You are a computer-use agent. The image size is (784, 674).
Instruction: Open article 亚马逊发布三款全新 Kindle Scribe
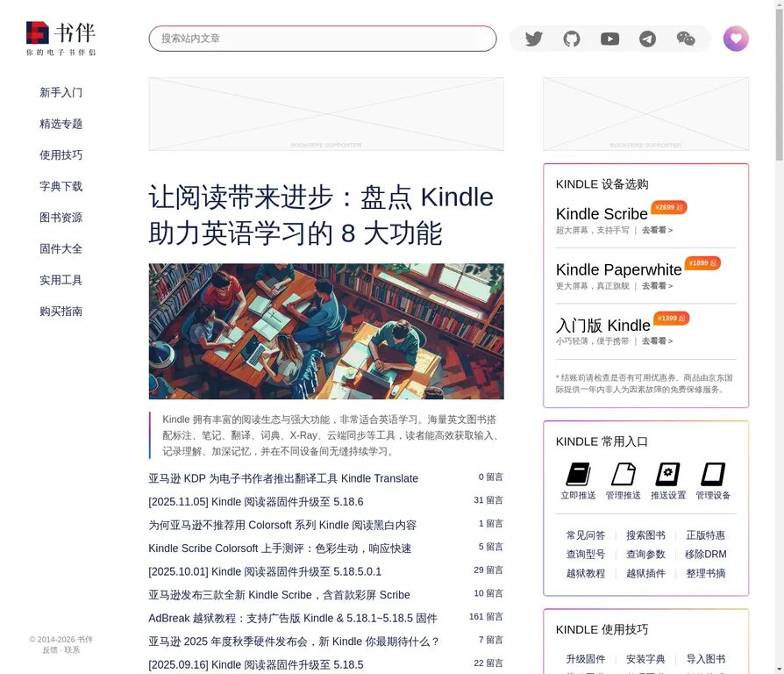coord(279,595)
